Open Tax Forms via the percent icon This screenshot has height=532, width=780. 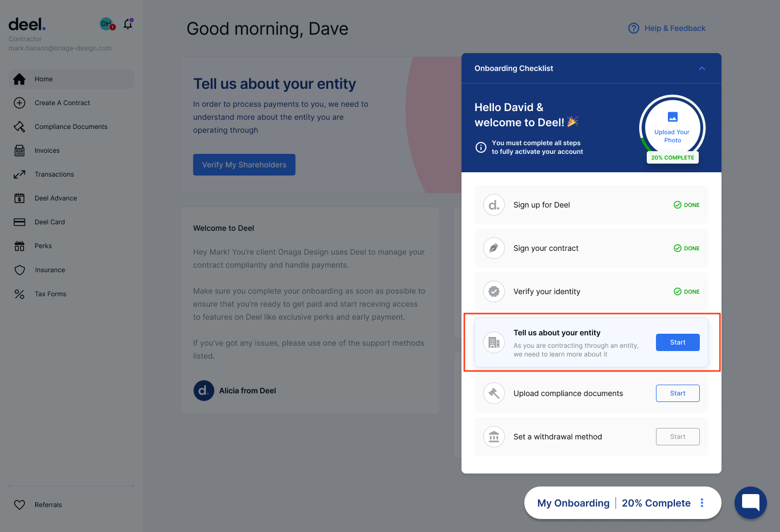point(19,294)
